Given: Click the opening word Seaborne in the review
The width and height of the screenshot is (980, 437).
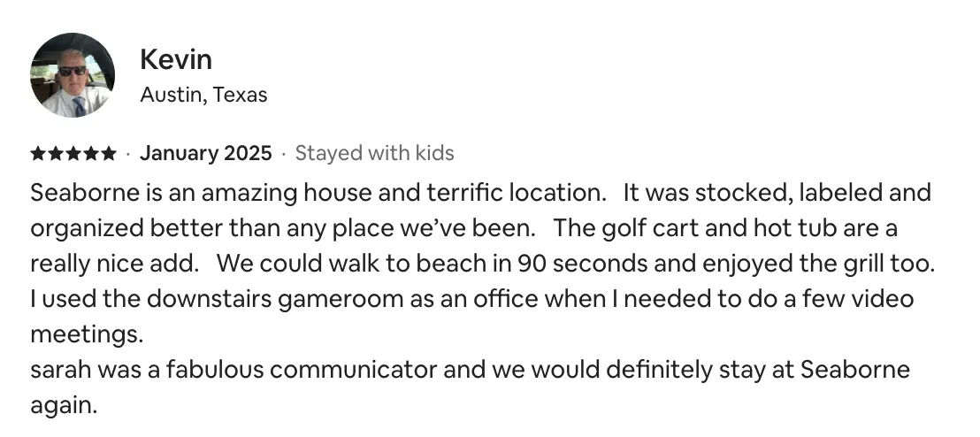Looking at the screenshot, I should (x=78, y=192).
